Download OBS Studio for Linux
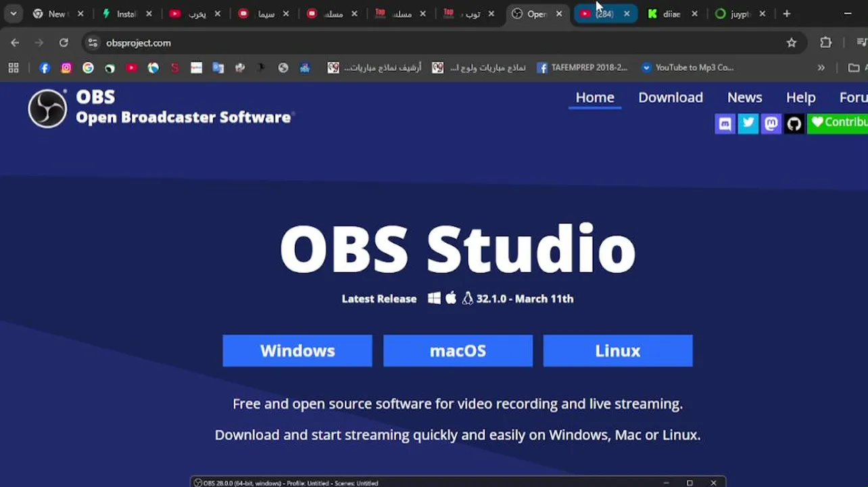868x487 pixels. [618, 350]
